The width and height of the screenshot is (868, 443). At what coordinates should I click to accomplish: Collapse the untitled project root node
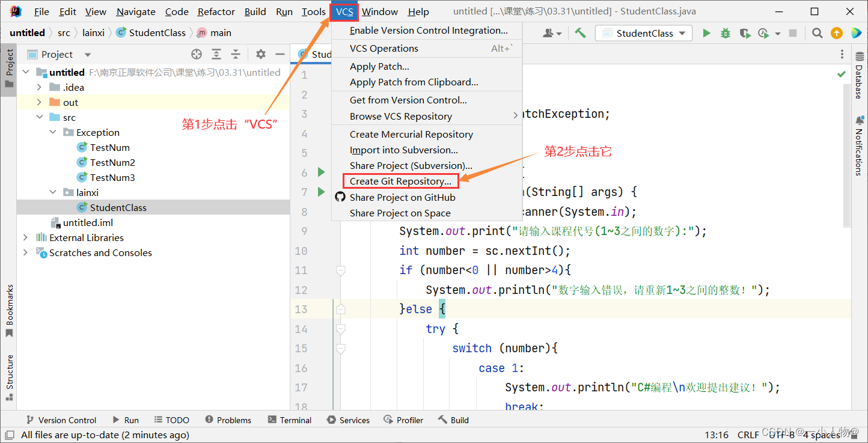[x=26, y=72]
